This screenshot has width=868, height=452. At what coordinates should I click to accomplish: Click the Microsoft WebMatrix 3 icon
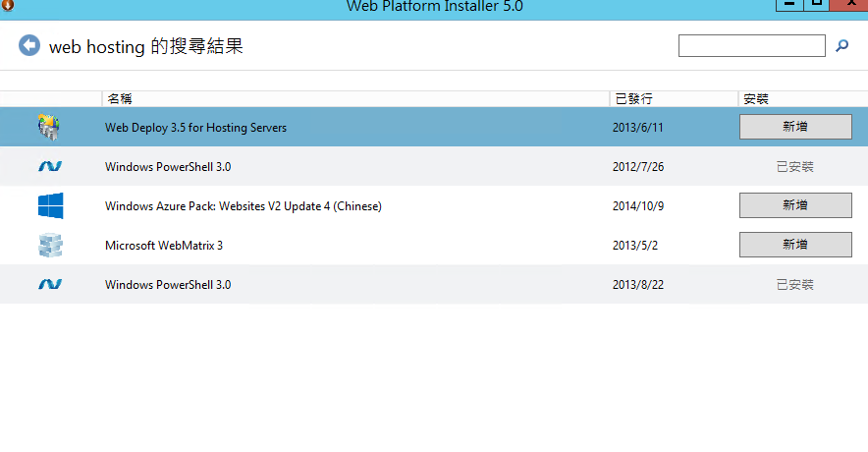[50, 245]
